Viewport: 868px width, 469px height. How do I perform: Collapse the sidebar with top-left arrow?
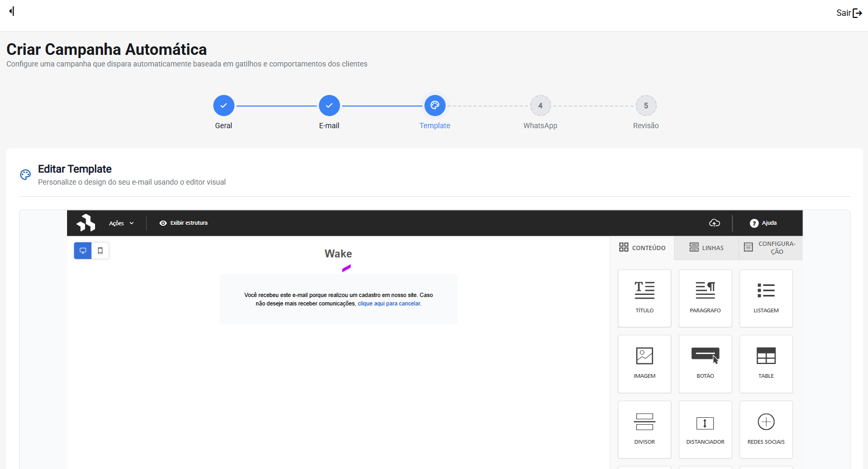coord(12,11)
